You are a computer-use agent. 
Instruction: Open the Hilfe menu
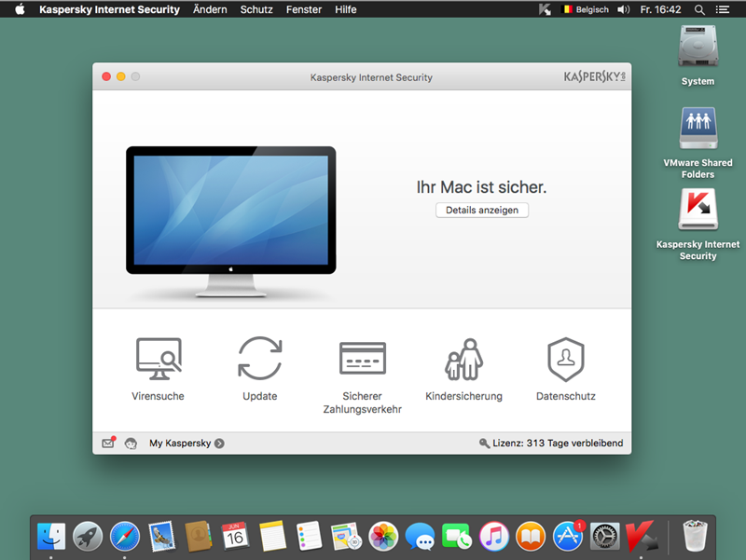pos(346,9)
